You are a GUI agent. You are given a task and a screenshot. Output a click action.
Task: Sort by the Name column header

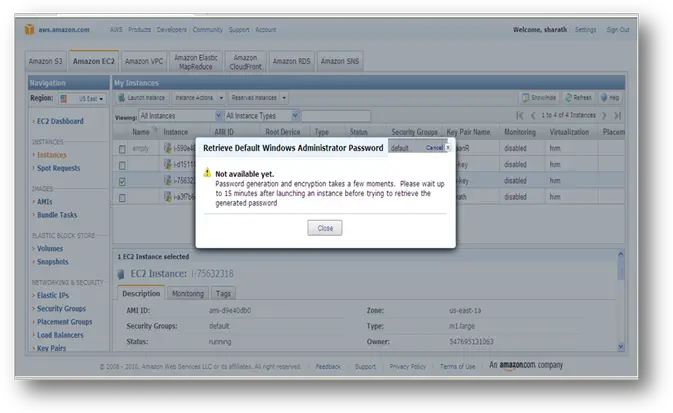pyautogui.click(x=141, y=132)
